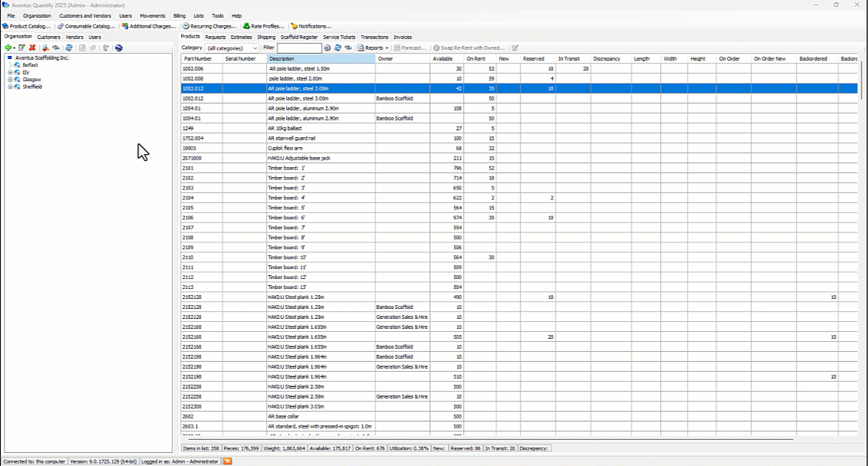Open the Recurring Charges toolbar item

point(209,26)
